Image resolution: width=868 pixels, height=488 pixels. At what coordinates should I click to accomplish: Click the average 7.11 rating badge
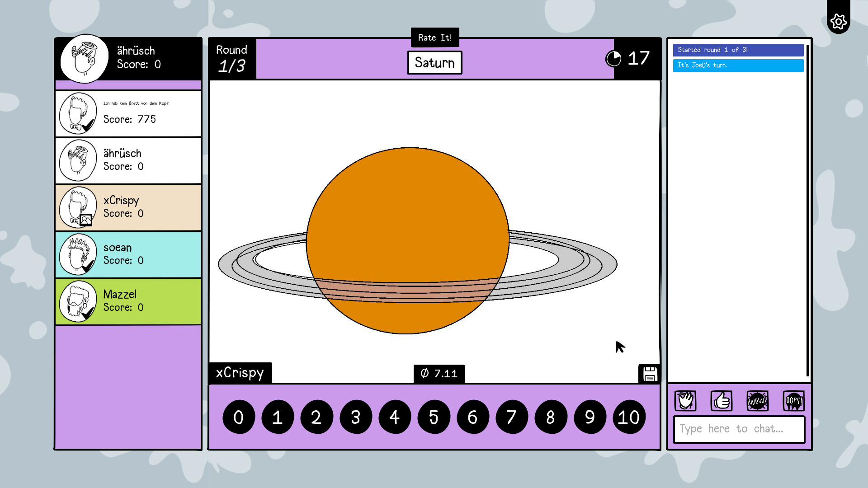(439, 374)
